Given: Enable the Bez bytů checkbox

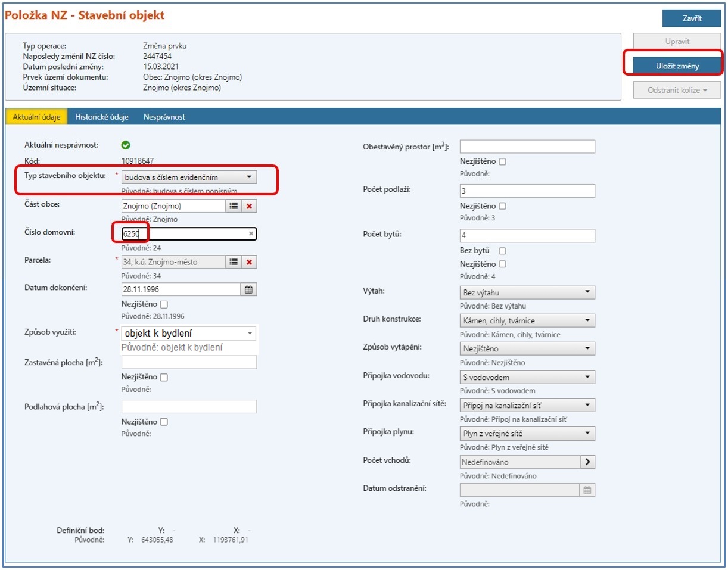Looking at the screenshot, I should (502, 251).
